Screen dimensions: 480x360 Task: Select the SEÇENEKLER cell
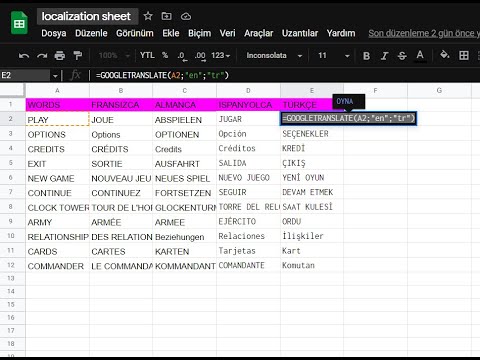pyautogui.click(x=312, y=134)
